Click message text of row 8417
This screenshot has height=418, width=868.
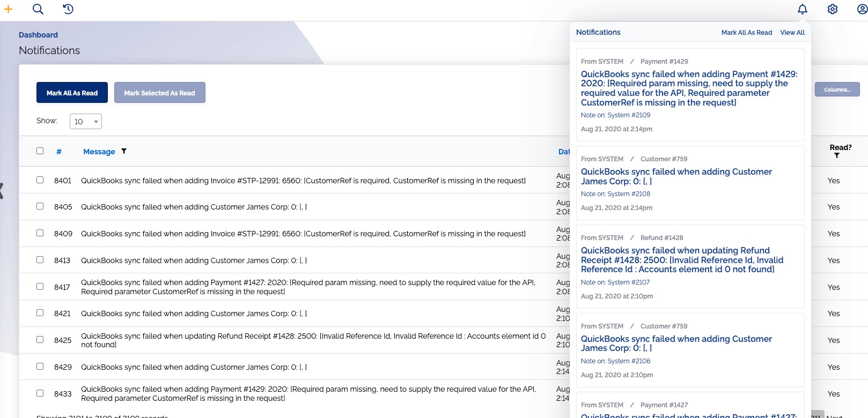[308, 287]
